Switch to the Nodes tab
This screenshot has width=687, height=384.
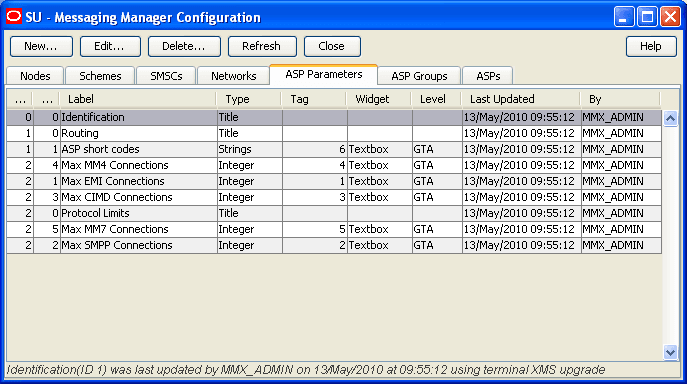click(35, 76)
